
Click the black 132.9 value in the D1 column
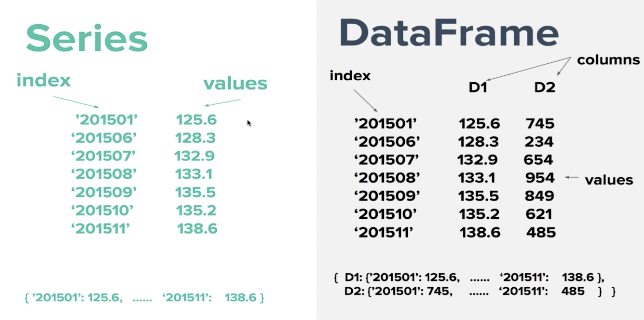coord(477,160)
